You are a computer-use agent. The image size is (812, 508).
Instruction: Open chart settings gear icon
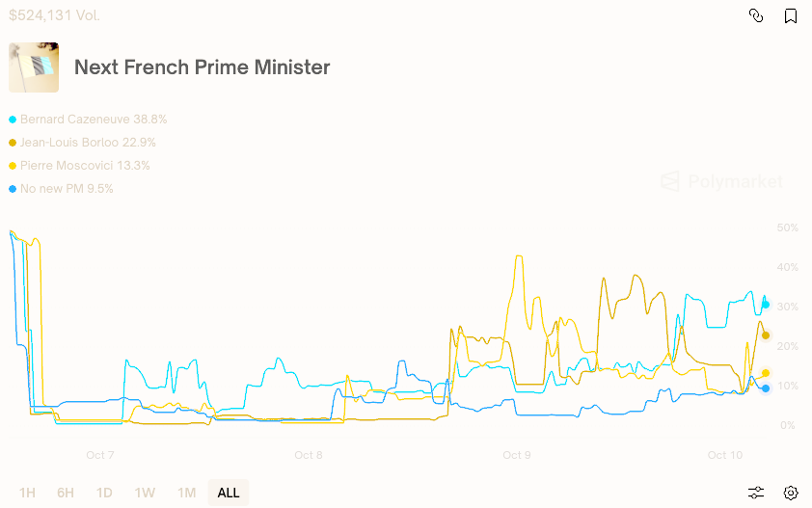click(791, 493)
